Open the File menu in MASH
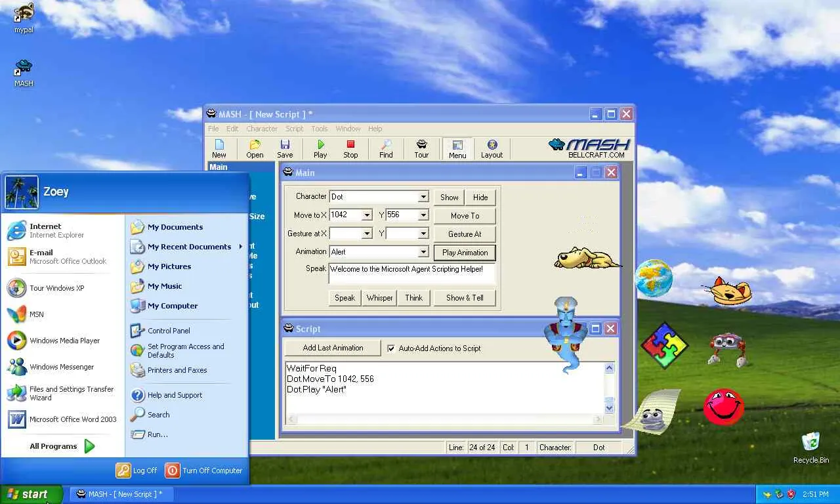This screenshot has width=840, height=504. pyautogui.click(x=213, y=129)
